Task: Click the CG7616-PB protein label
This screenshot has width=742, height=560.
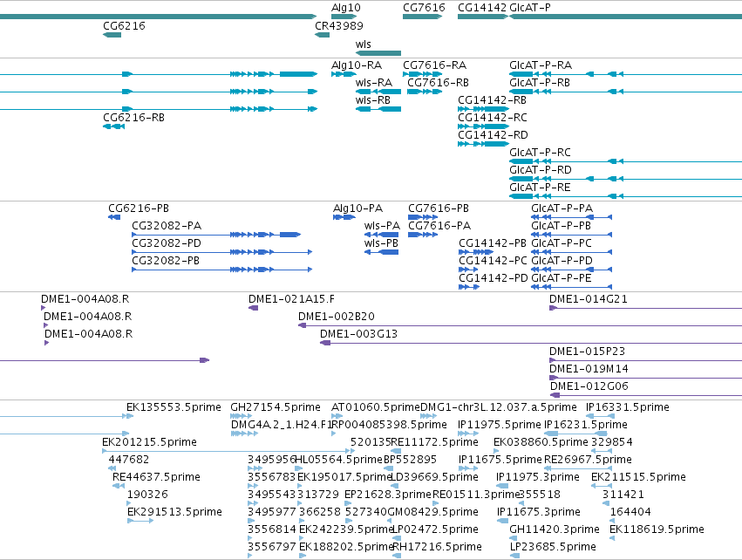Action: coord(439,208)
